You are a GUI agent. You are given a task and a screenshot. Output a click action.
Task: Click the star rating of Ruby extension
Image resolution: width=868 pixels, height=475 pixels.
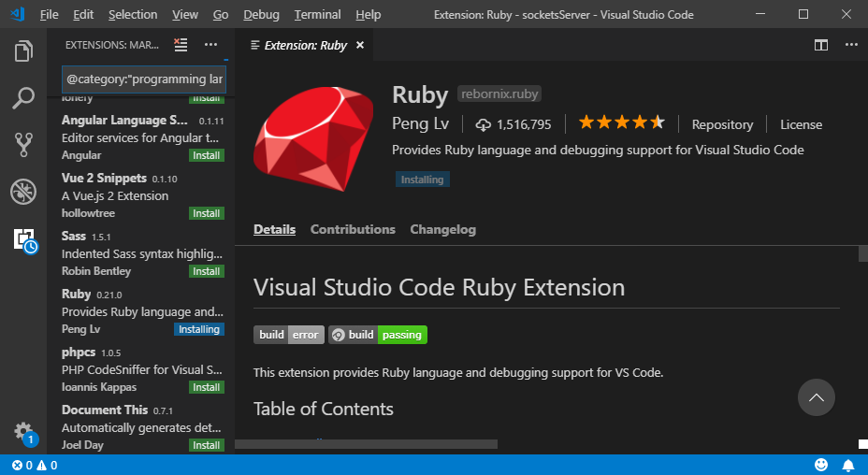621,122
